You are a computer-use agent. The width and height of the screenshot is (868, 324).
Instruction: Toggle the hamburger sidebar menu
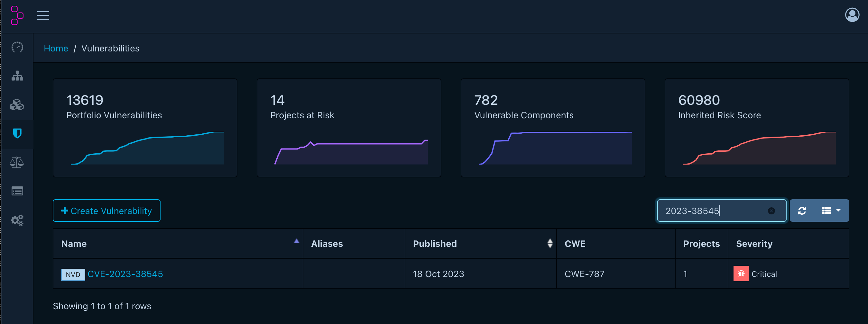click(x=43, y=15)
